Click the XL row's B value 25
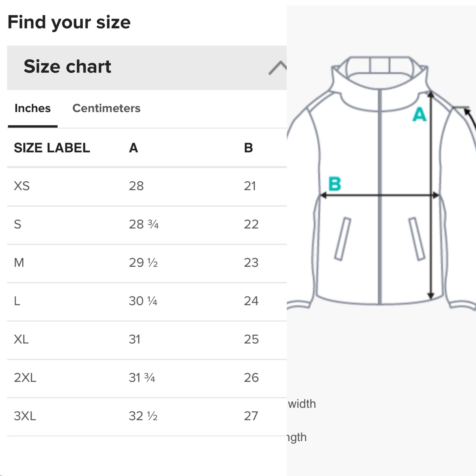Screen dimensions: 476x476 coord(251,339)
